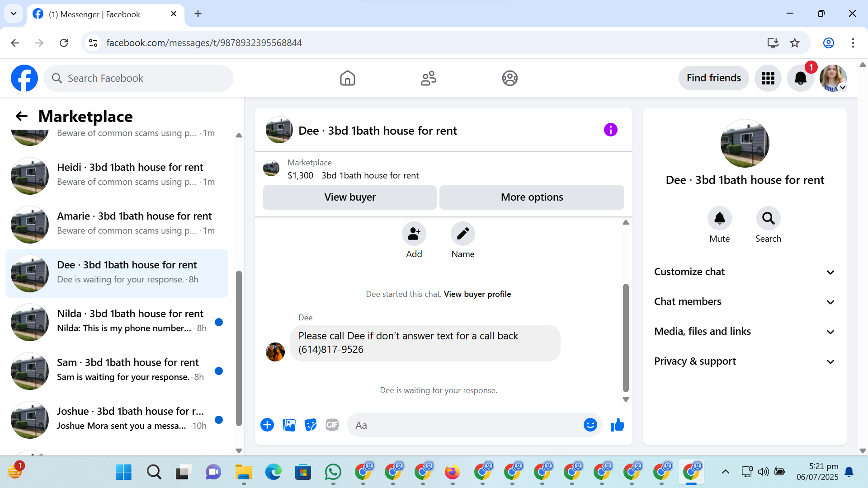Open a new browser tab

[x=198, y=14]
